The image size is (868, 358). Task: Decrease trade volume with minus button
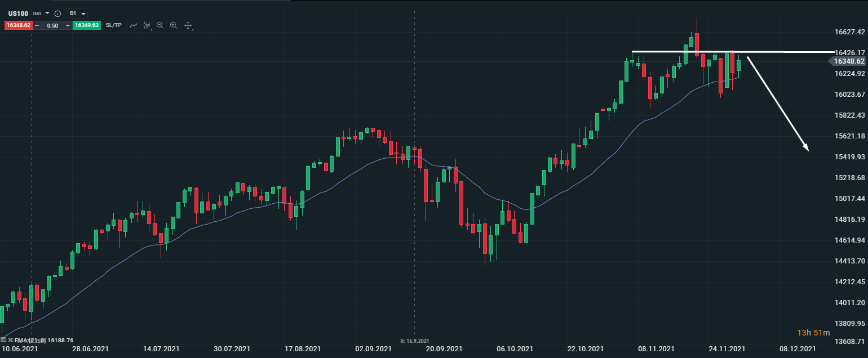tap(37, 25)
